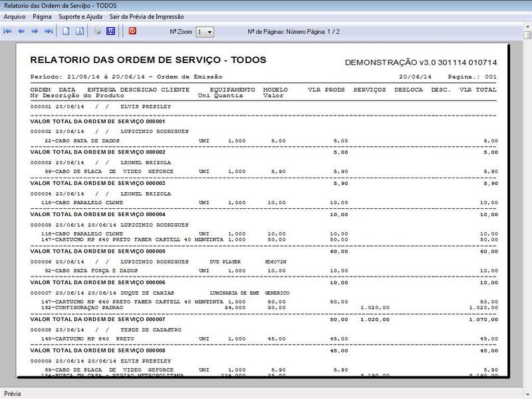Click total value 1.070,00 of order 000007
Viewport: 532px width, 399px height.
[483, 320]
